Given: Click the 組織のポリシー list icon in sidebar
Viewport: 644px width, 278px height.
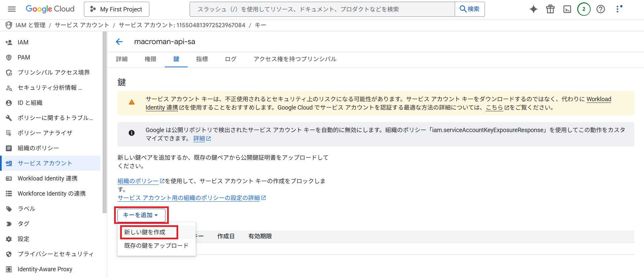Looking at the screenshot, I should pyautogui.click(x=9, y=148).
